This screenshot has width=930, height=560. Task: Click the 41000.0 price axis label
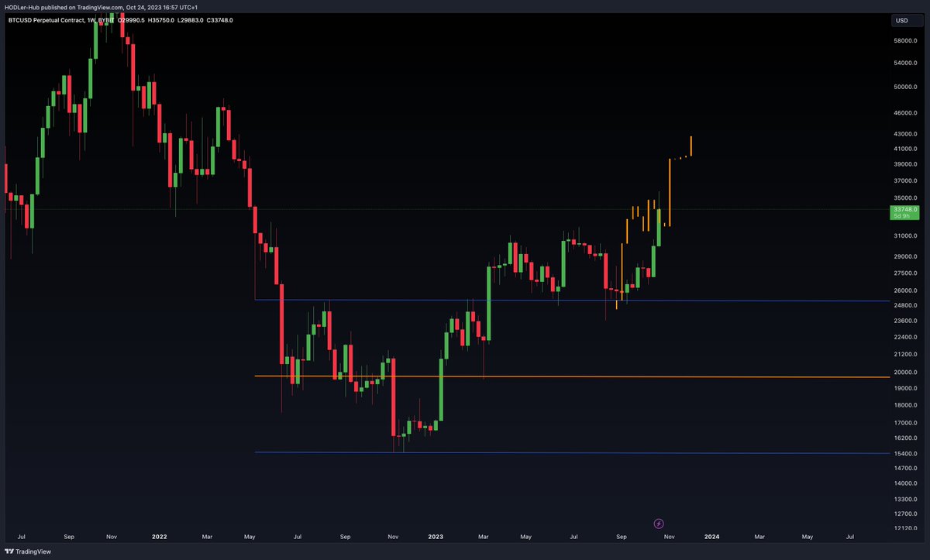point(905,149)
